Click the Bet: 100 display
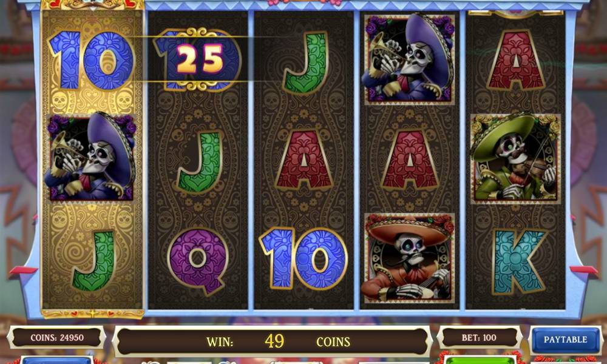Image resolution: width=607 pixels, height=364 pixels. pos(479,338)
